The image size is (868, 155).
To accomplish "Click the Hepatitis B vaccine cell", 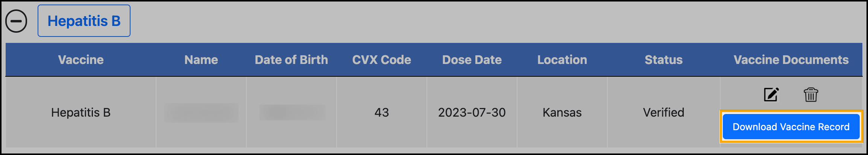I will [81, 112].
